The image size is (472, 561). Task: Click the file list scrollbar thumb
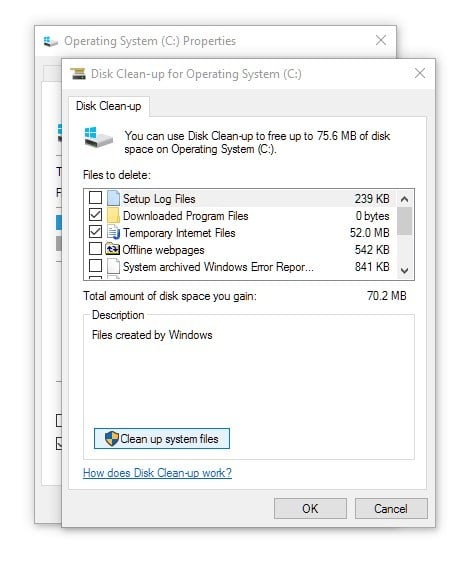click(x=404, y=221)
